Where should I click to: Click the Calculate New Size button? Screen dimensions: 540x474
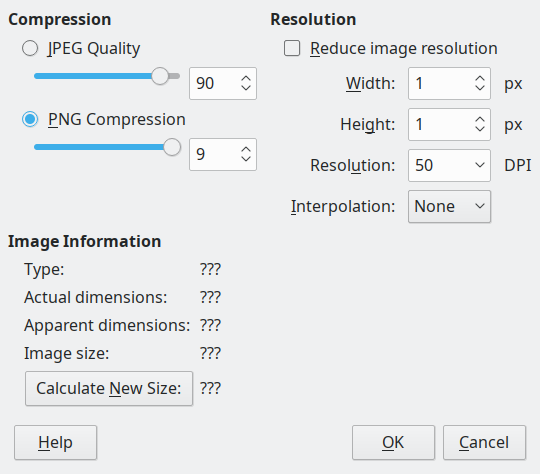[x=109, y=389]
